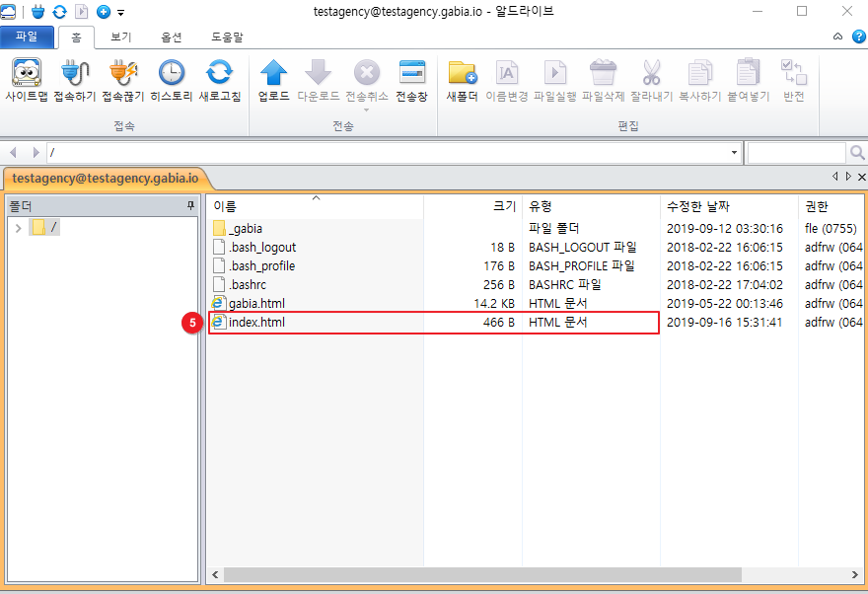Sort by the 권한 column header
868x594 pixels.
point(831,206)
